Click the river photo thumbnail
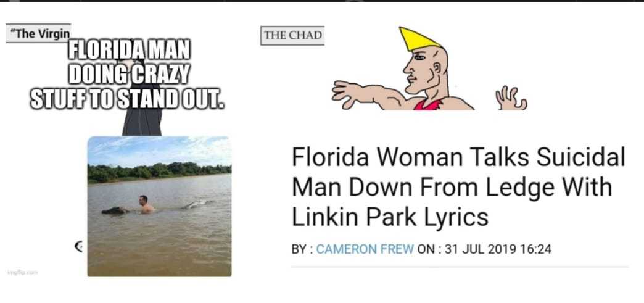The image size is (644, 303). click(159, 206)
